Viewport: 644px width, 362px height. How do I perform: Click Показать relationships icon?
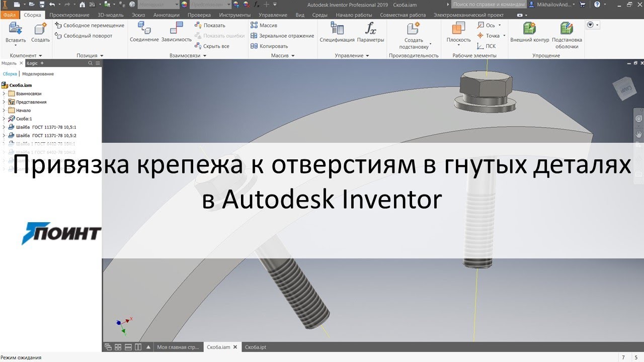point(198,25)
